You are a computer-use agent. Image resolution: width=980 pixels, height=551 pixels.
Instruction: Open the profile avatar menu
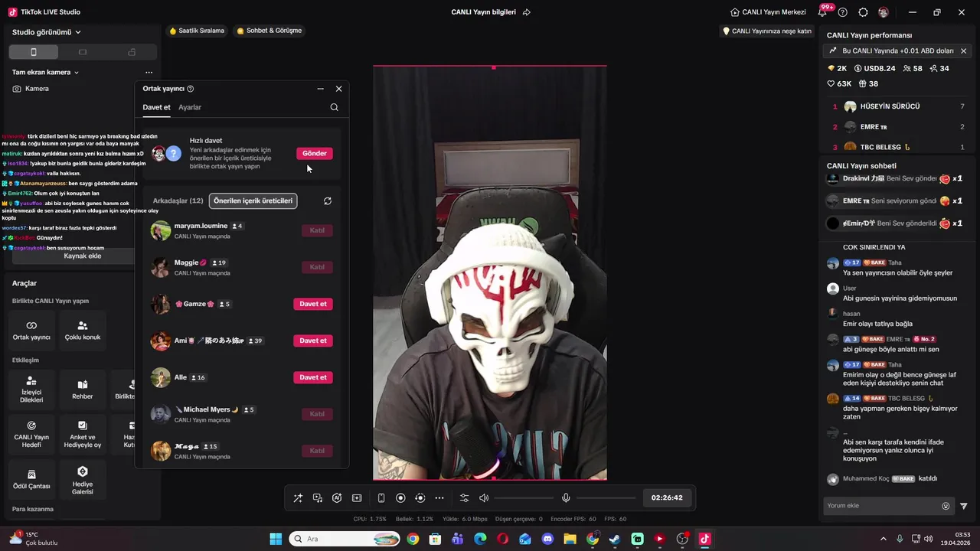[x=884, y=12]
